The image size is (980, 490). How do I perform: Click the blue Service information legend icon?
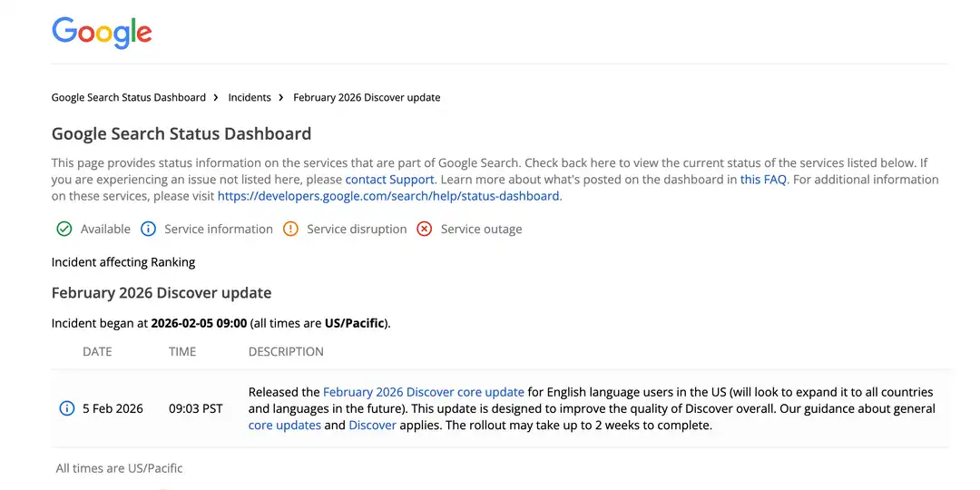click(x=150, y=229)
